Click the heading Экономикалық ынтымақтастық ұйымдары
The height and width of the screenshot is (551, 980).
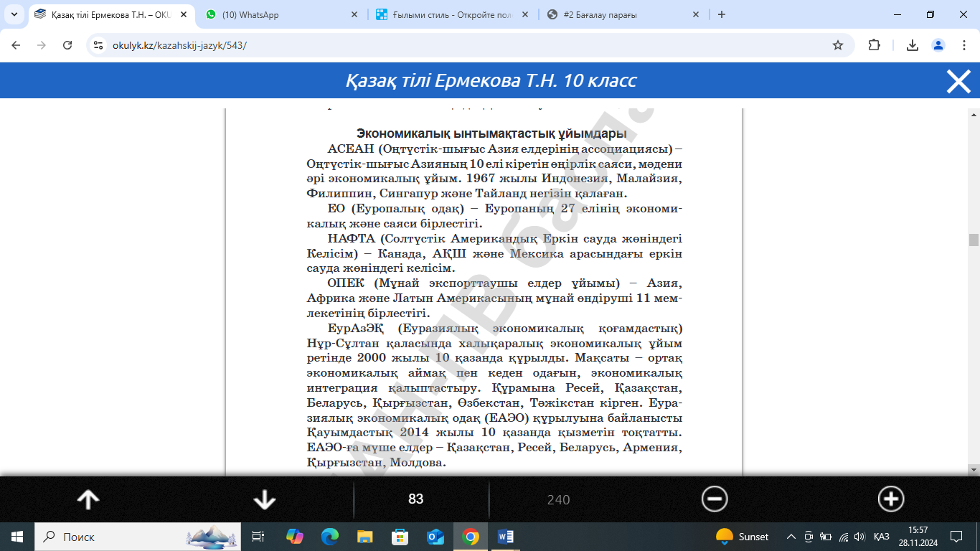tap(491, 133)
